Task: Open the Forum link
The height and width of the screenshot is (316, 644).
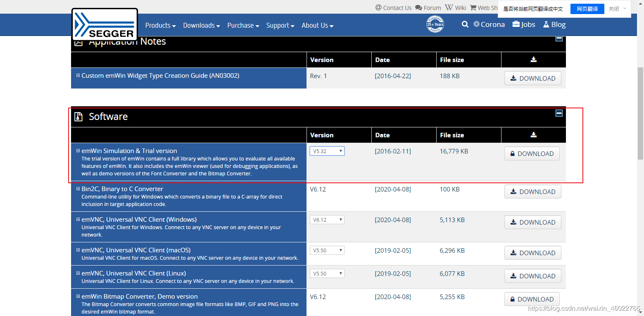Action: tap(428, 7)
